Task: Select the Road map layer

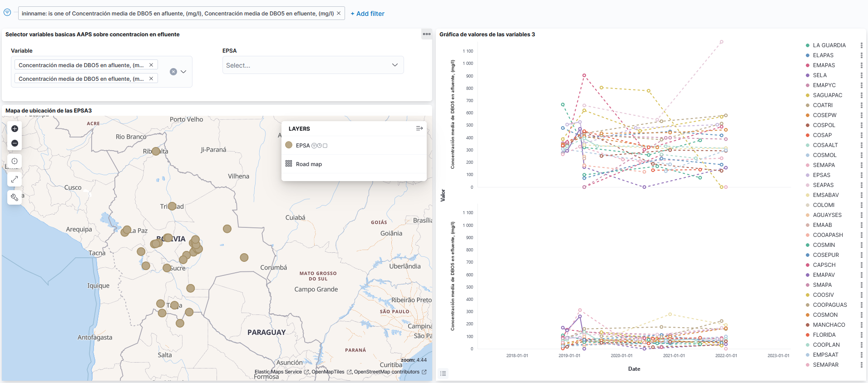Action: pos(309,164)
